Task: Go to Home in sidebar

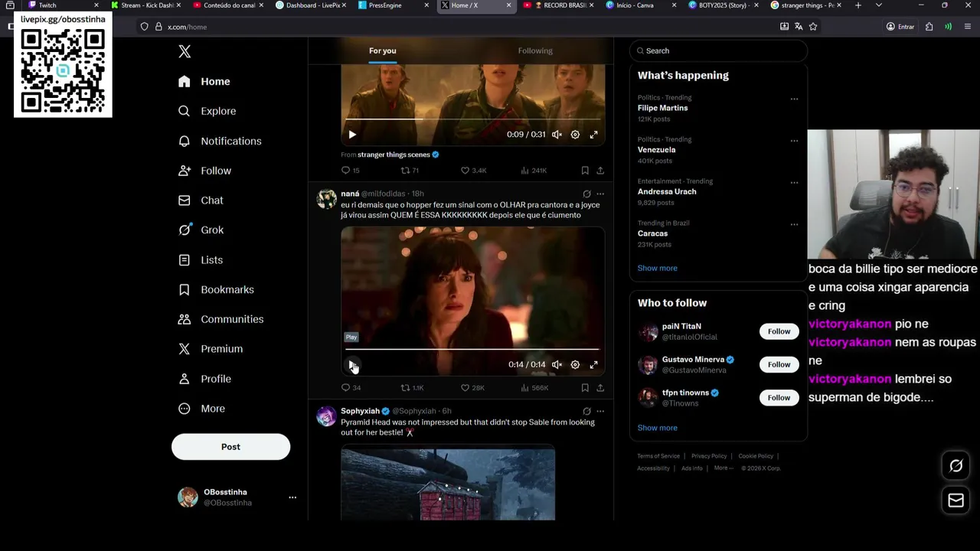Action: point(204,81)
